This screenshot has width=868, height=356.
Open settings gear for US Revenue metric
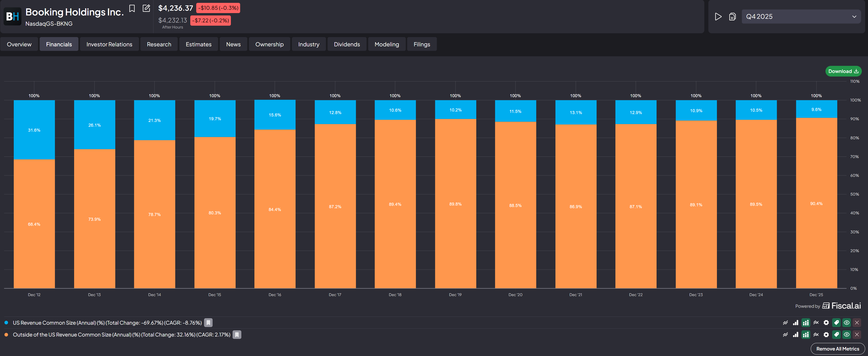826,323
